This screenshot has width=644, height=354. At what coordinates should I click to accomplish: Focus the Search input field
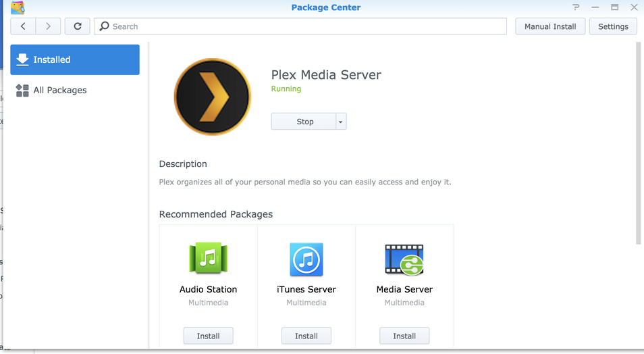pos(300,26)
